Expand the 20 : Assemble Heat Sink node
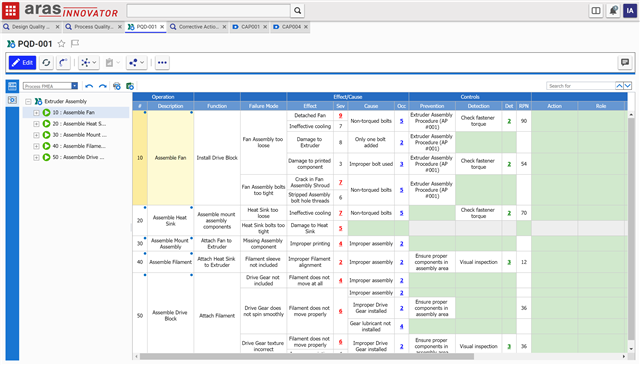 pos(36,124)
